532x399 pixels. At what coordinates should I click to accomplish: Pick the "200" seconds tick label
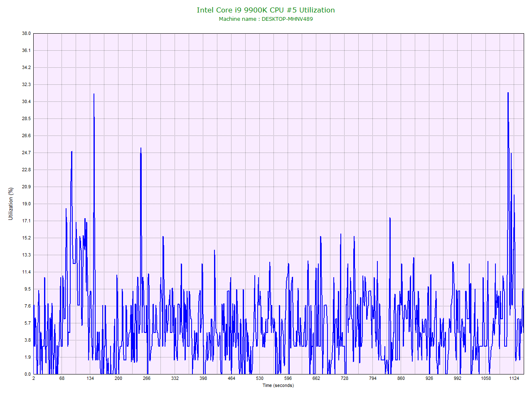click(x=118, y=379)
